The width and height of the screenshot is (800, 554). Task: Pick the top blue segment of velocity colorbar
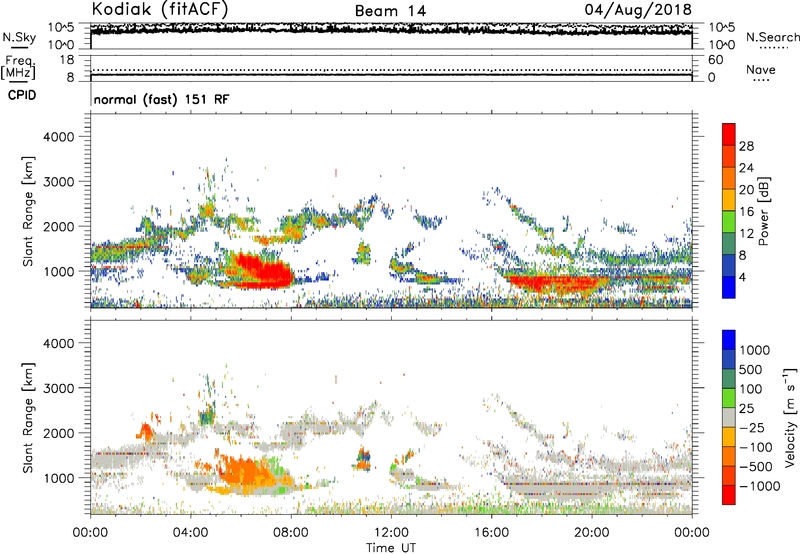point(729,340)
